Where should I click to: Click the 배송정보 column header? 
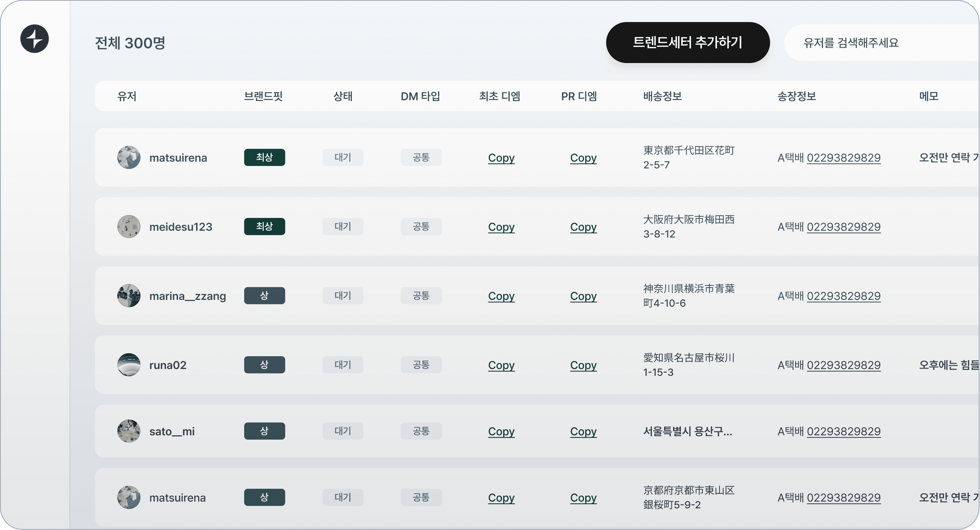(x=663, y=96)
